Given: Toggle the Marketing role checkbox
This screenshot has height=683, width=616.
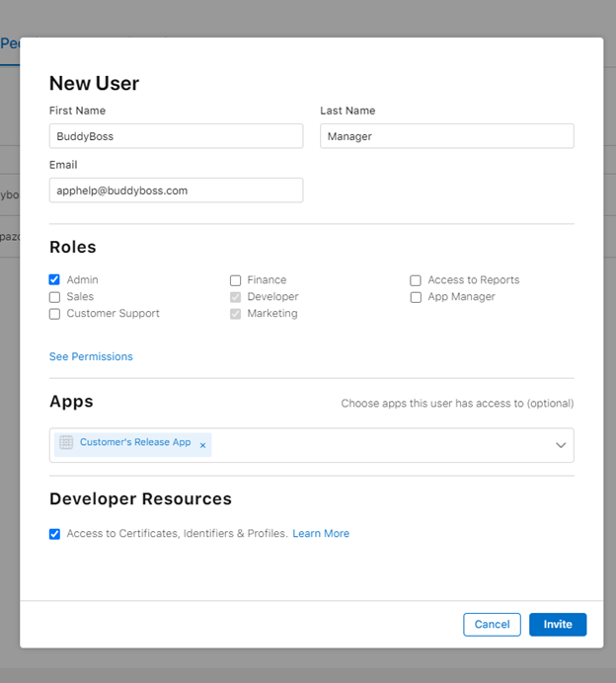Looking at the screenshot, I should tap(235, 314).
